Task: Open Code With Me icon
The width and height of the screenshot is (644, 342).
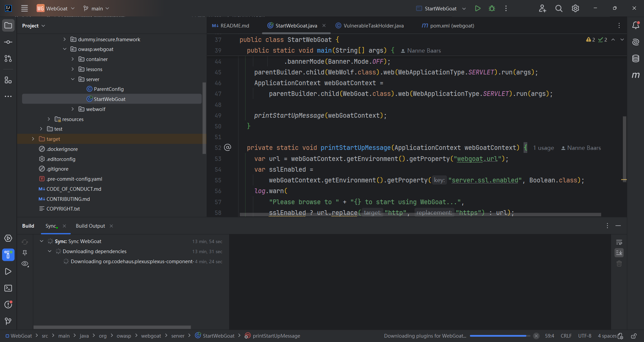Action: pyautogui.click(x=542, y=8)
